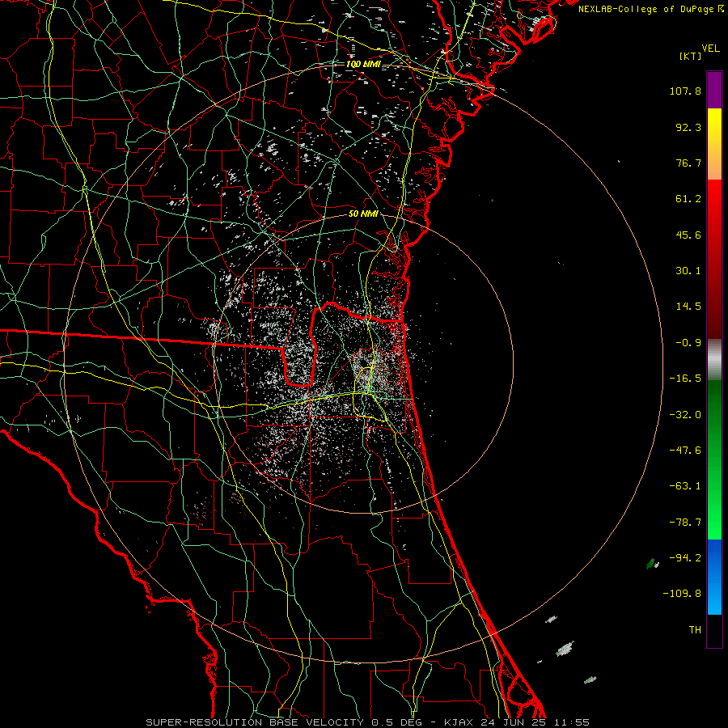The height and width of the screenshot is (728, 728).
Task: Click the -78.7 velocity scale value
Action: click(x=685, y=523)
